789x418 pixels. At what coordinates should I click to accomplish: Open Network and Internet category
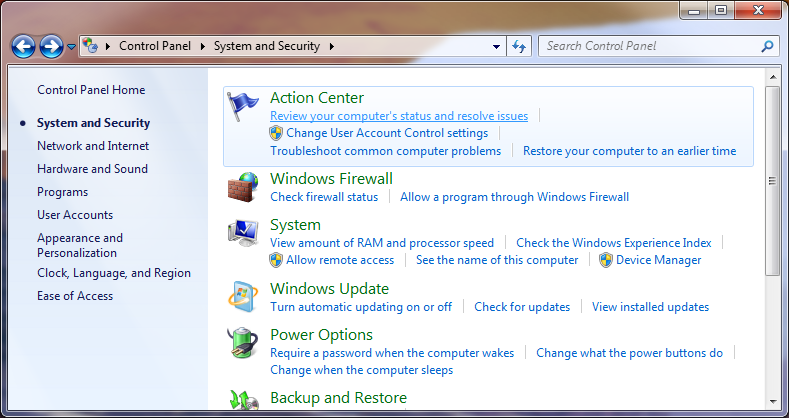tap(93, 146)
